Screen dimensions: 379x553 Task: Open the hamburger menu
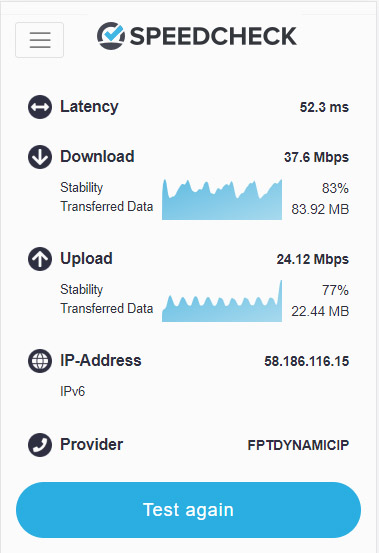pos(39,40)
